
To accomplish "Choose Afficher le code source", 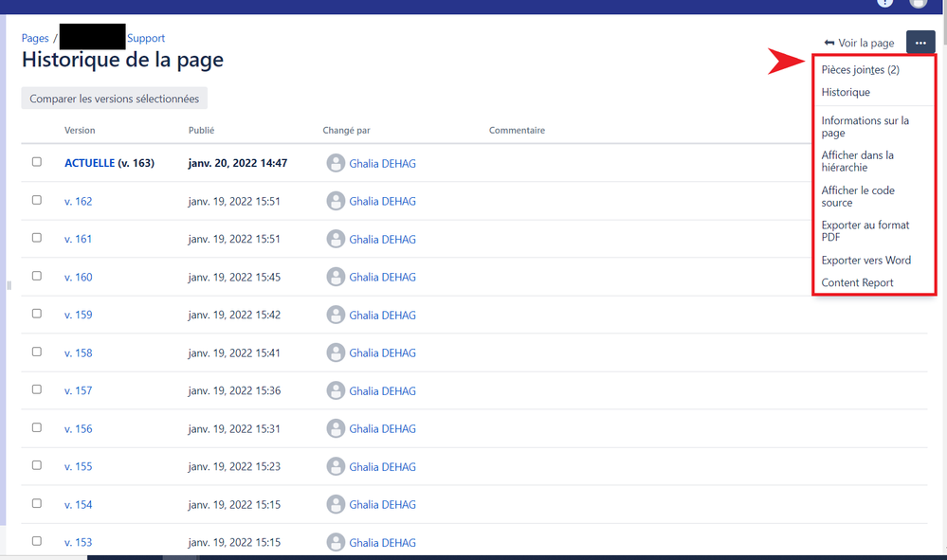I will pyautogui.click(x=858, y=196).
